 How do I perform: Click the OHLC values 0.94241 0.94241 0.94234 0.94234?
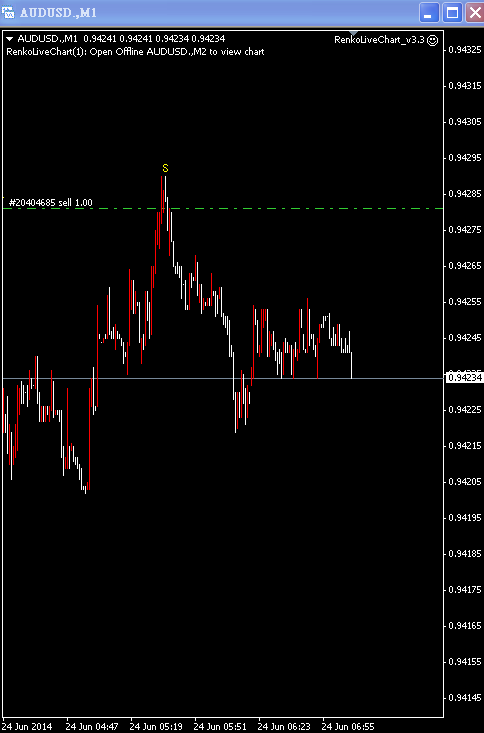tap(154, 39)
